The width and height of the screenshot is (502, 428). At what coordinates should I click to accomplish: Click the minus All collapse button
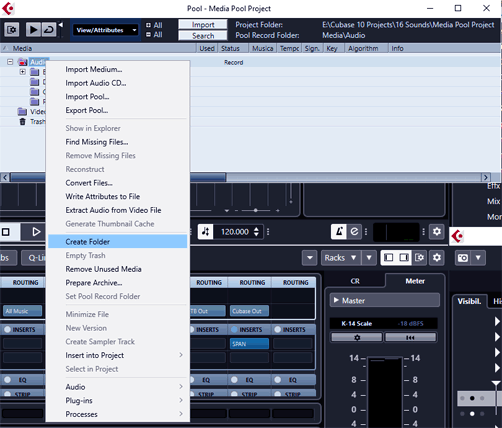(x=154, y=35)
